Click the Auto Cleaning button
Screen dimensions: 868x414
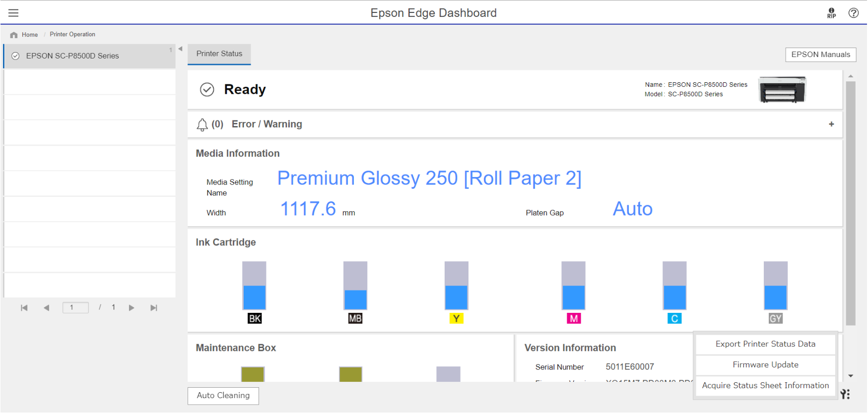click(223, 396)
